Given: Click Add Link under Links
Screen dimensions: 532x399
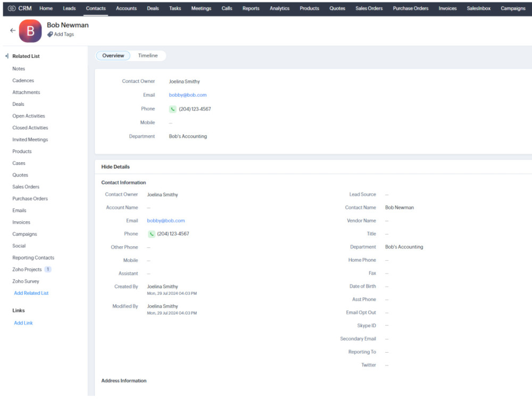Looking at the screenshot, I should coord(23,323).
